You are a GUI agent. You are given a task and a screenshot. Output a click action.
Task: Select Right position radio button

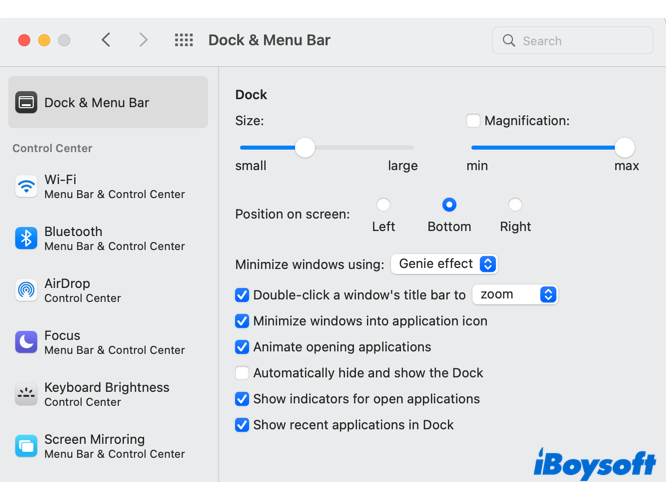(515, 205)
